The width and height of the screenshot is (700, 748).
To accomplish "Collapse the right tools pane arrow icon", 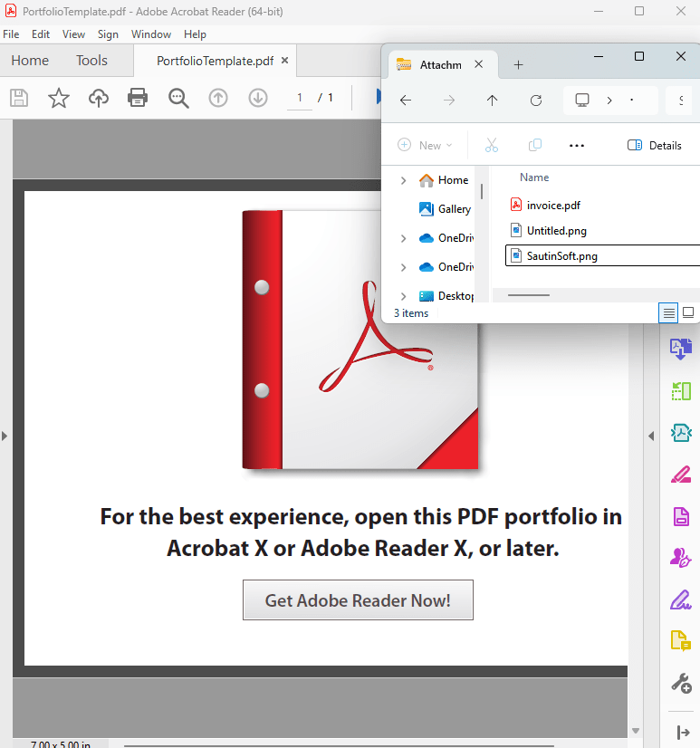I will [x=684, y=733].
